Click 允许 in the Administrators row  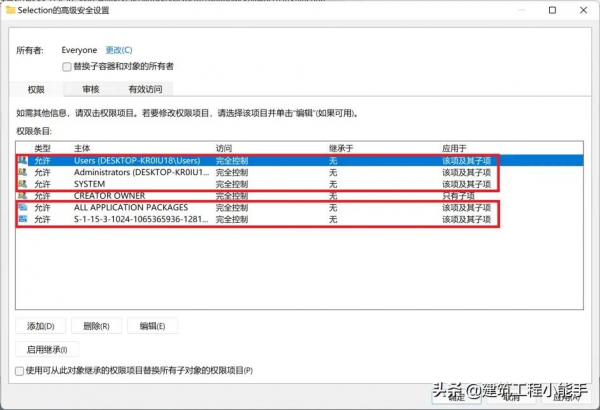coord(42,172)
